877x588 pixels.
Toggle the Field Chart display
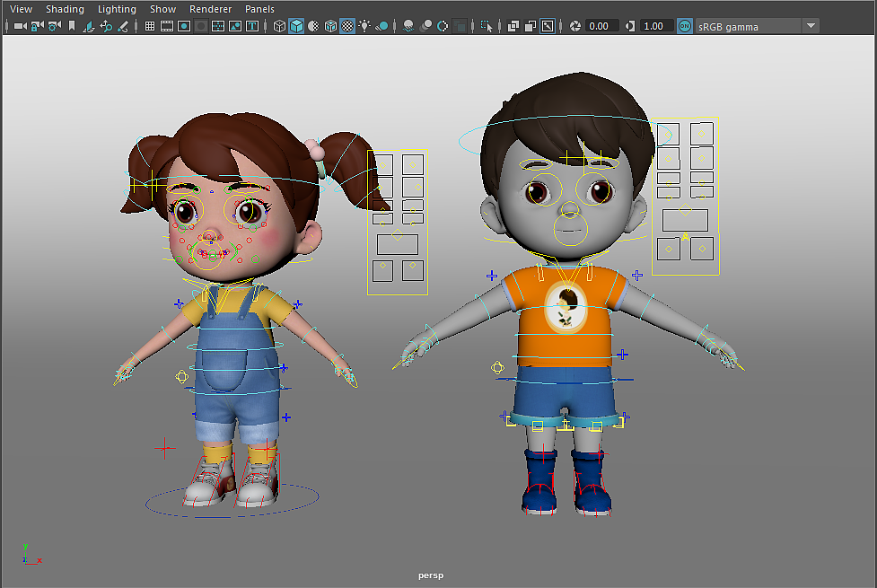point(218,26)
